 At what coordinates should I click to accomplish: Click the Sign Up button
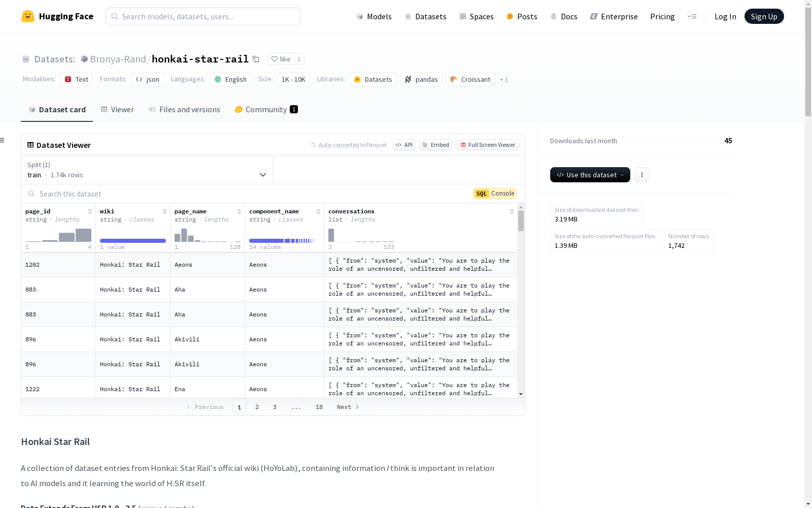tap(764, 16)
